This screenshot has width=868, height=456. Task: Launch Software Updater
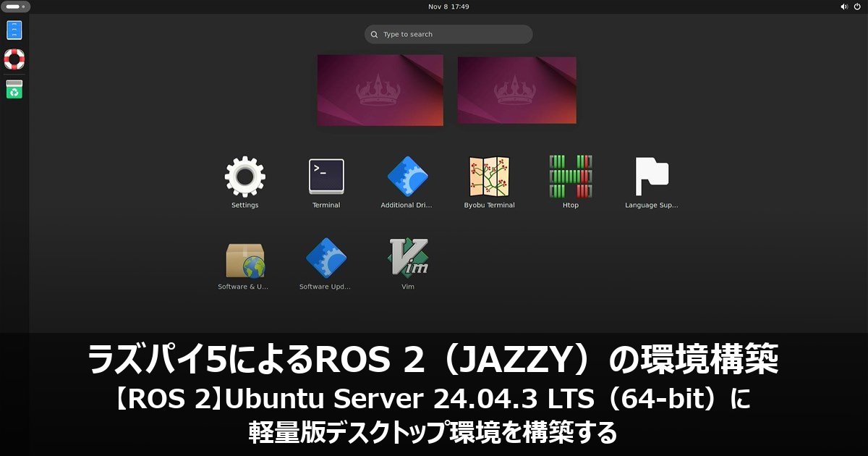pos(325,260)
